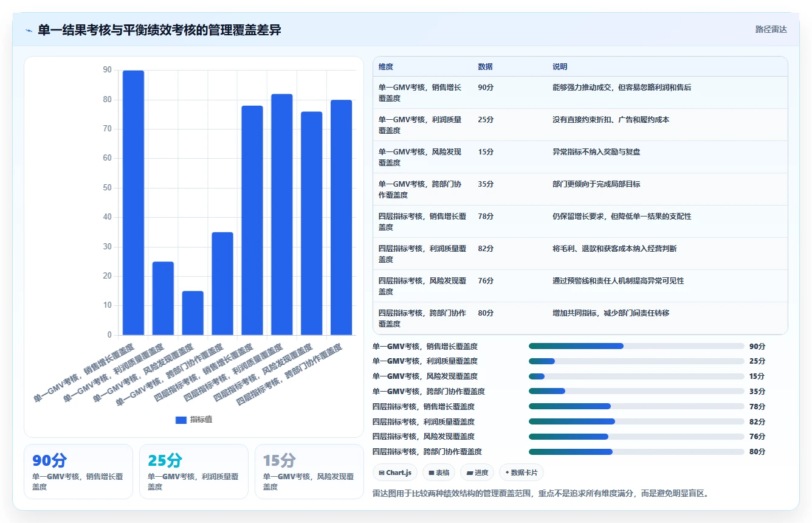Click the 80-value bar for 四层指标跨部门协作

tap(341, 217)
